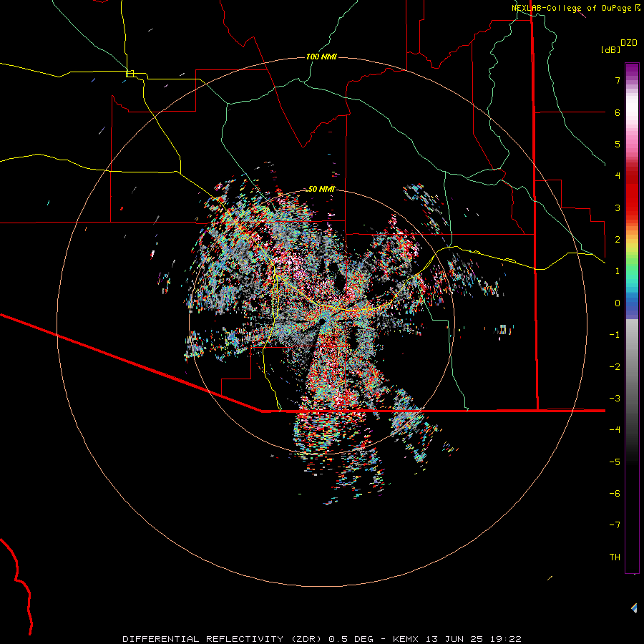
Task: Click scale value "-7" on the legend
Action: pyautogui.click(x=615, y=525)
